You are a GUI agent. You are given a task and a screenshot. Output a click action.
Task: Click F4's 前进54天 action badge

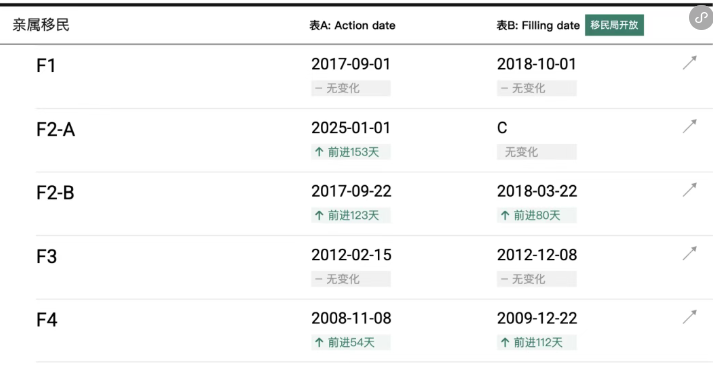click(351, 342)
